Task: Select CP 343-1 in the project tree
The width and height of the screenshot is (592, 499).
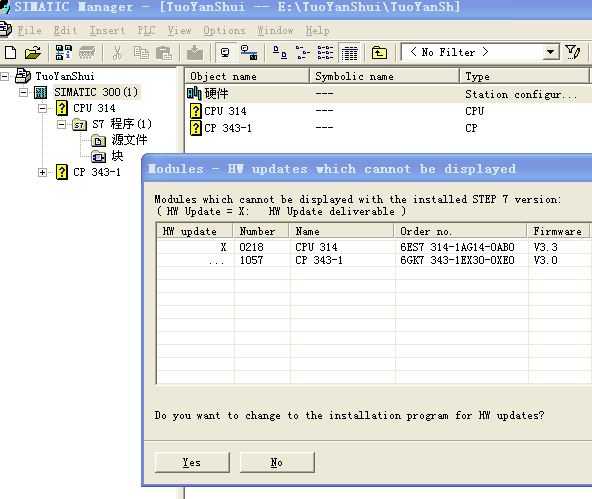Action: (x=97, y=172)
